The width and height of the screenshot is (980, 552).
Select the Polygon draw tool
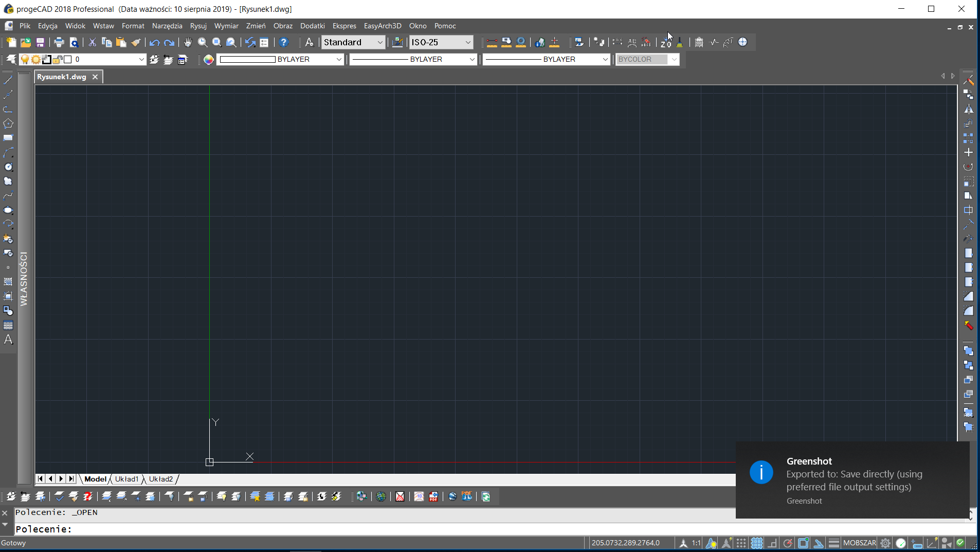coord(8,123)
